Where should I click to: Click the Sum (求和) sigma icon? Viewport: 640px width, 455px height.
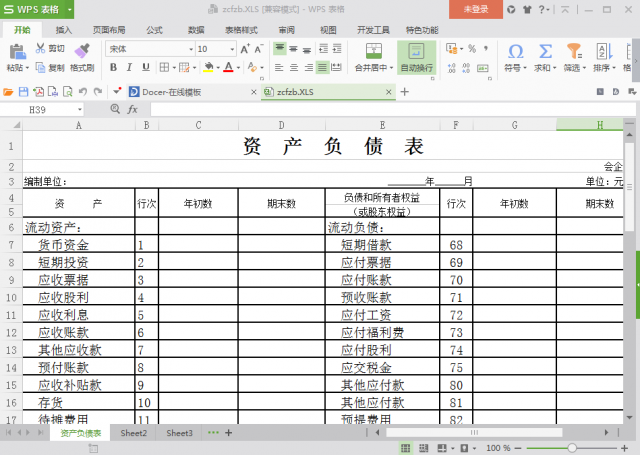pos(545,51)
